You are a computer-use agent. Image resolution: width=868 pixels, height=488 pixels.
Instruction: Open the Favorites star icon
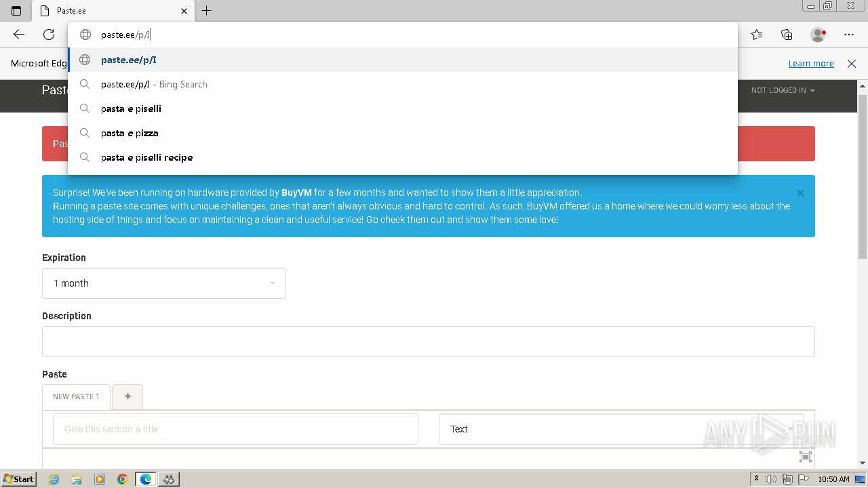(x=757, y=35)
